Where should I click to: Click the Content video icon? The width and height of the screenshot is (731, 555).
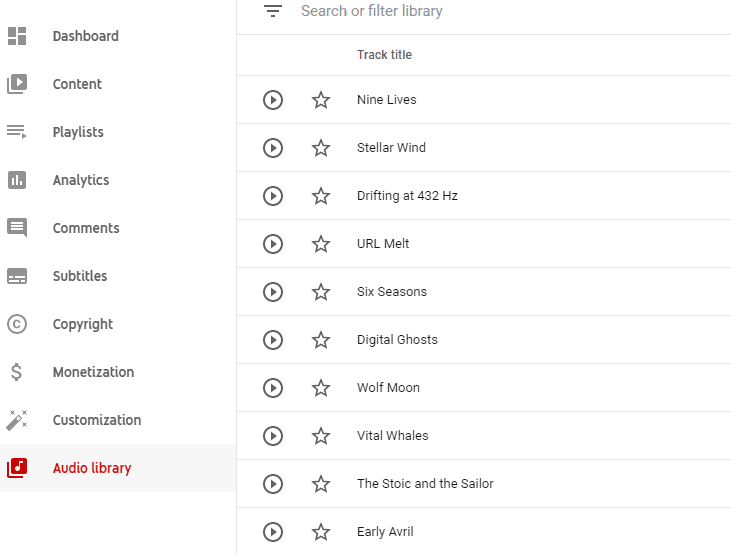17,84
